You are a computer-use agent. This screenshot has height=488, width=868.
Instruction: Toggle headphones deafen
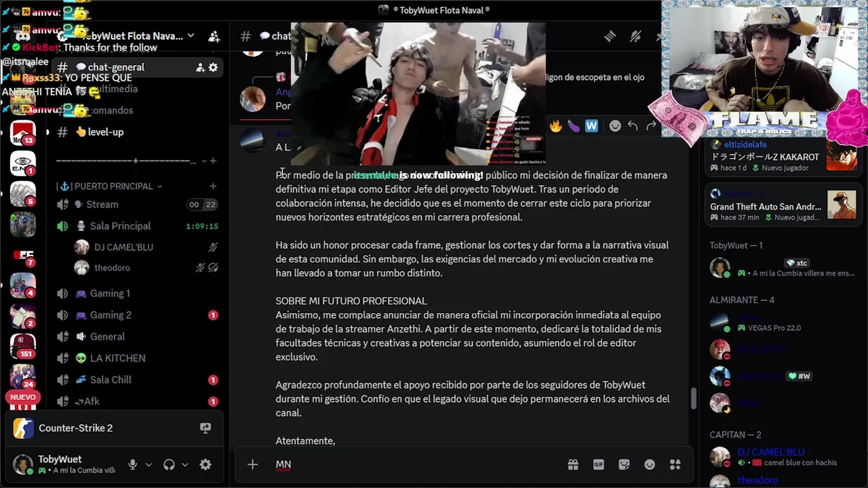pos(170,464)
